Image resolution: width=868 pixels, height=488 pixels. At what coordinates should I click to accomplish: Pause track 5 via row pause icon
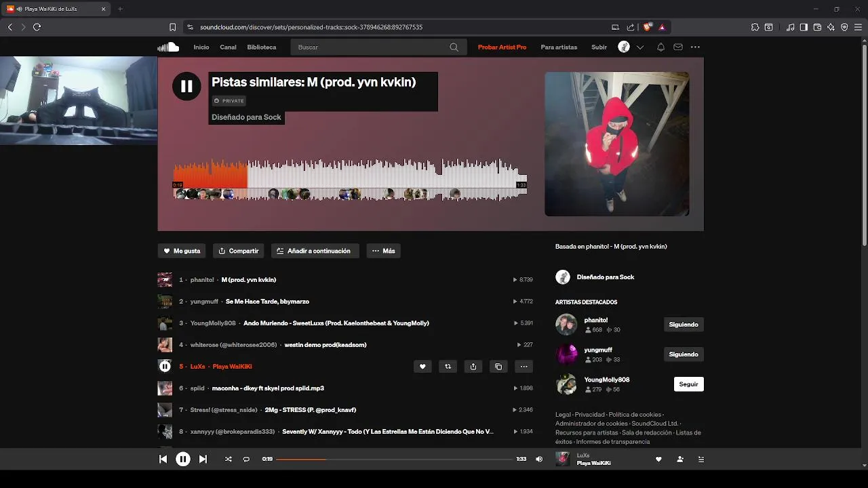tap(165, 367)
